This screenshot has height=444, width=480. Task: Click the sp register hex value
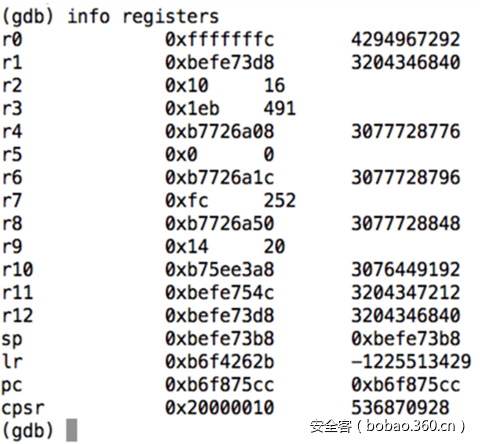[219, 338]
